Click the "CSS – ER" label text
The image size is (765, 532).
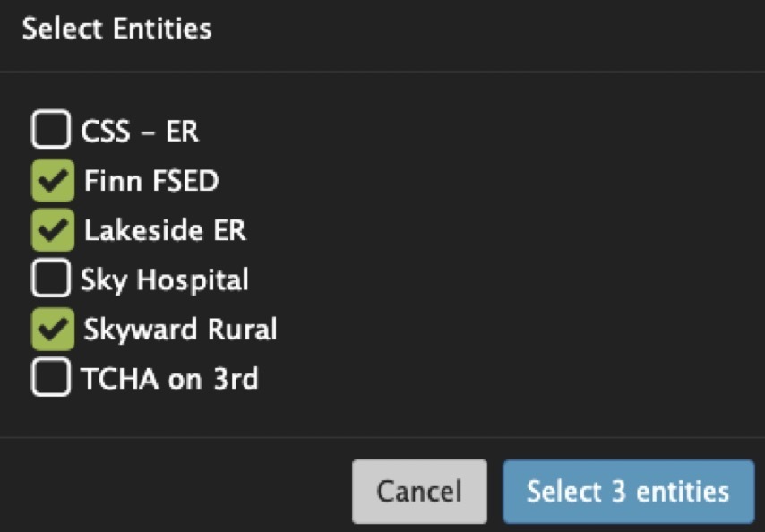click(x=140, y=132)
